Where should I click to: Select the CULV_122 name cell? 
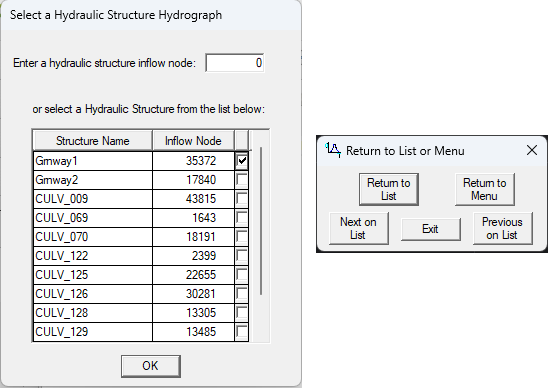coord(93,256)
